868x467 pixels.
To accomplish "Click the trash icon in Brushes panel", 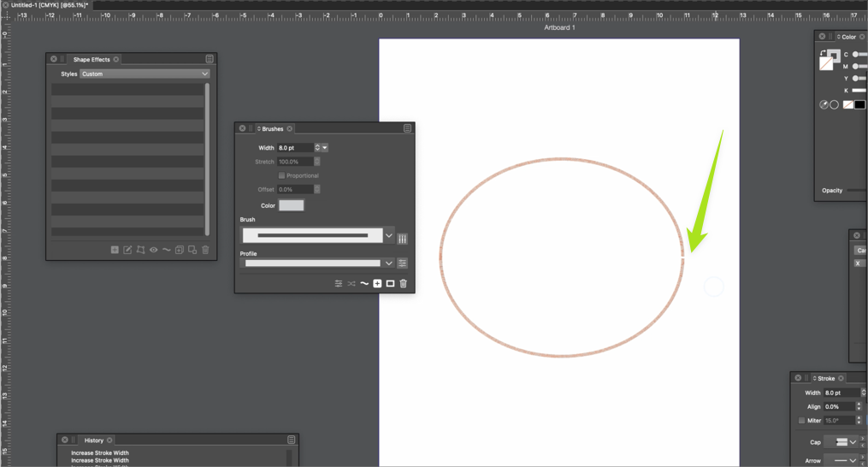I will click(x=404, y=284).
